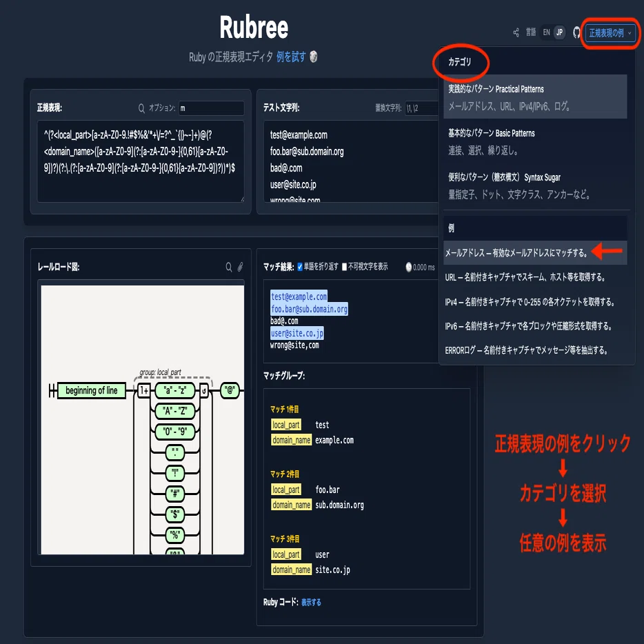Click the 言語 label in the header

click(x=531, y=32)
